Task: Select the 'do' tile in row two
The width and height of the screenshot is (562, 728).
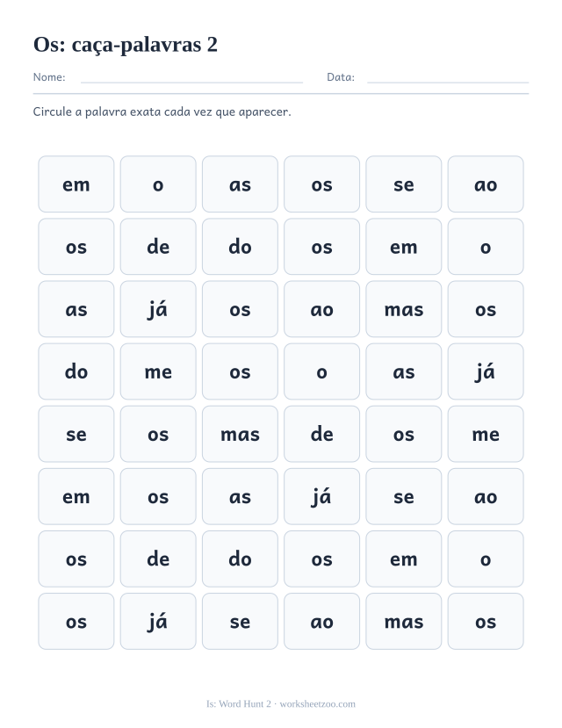Action: click(240, 247)
